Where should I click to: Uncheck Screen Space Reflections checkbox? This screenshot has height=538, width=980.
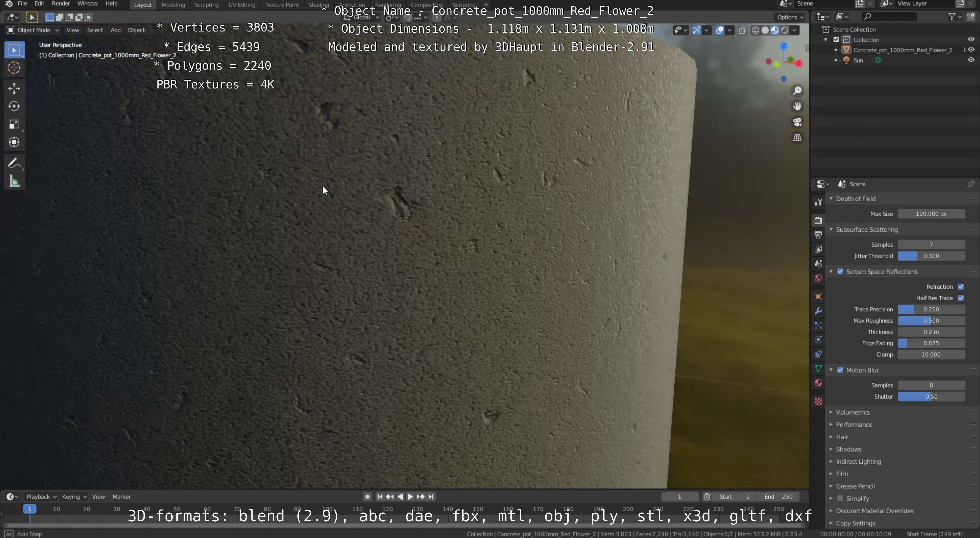click(x=840, y=272)
